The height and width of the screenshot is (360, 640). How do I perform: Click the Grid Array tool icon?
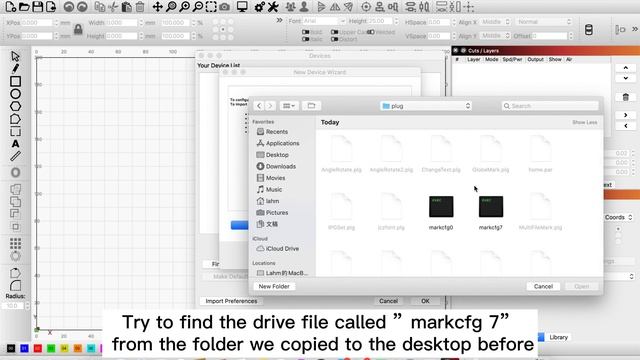tap(16, 244)
